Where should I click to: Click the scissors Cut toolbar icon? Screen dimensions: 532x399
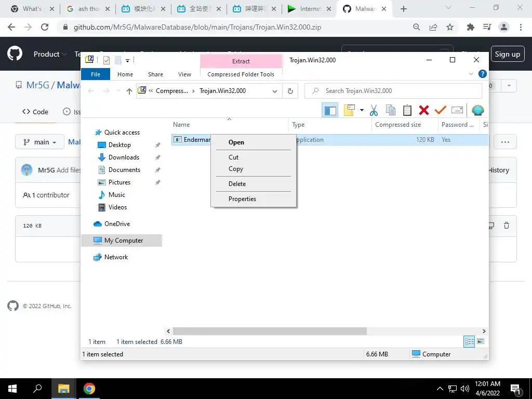374,110
